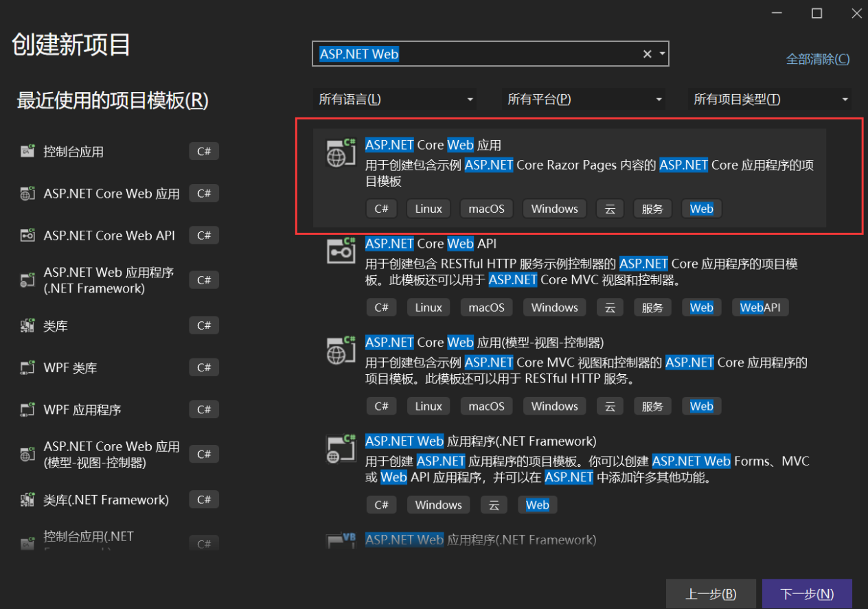Select the ASP.NET Core Web 应用(模型-视图-控制器) icon
This screenshot has height=609, width=868.
pyautogui.click(x=341, y=350)
